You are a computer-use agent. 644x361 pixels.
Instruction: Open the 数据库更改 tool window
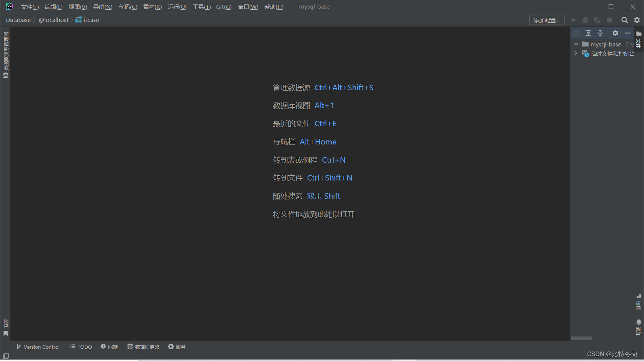click(x=143, y=347)
